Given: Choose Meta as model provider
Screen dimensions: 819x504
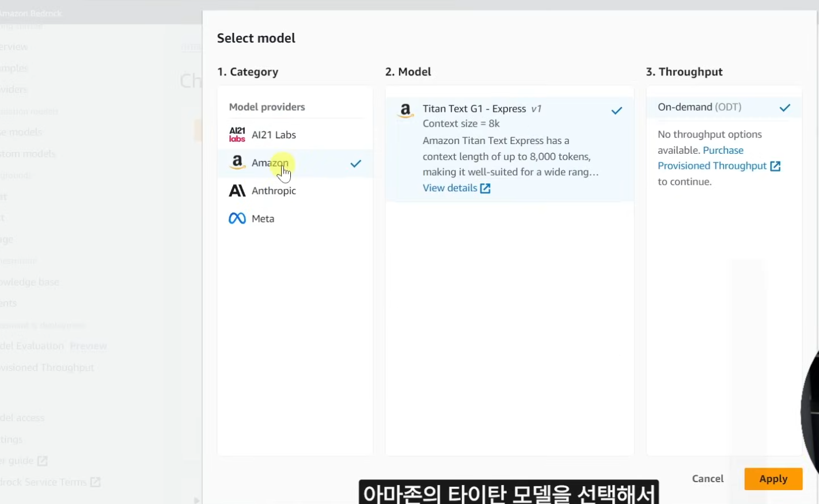Looking at the screenshot, I should click(295, 219).
